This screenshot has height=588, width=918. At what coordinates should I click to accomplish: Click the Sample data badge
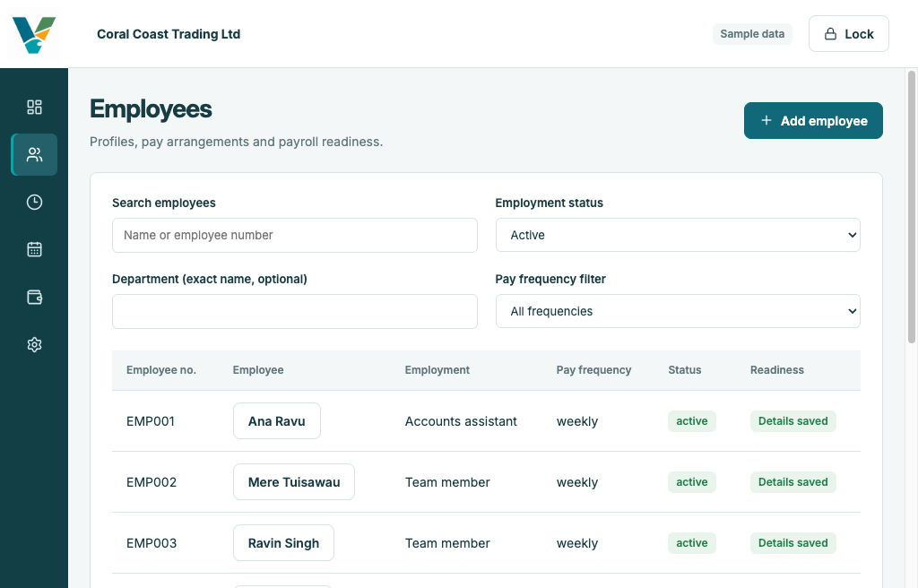coord(752,34)
